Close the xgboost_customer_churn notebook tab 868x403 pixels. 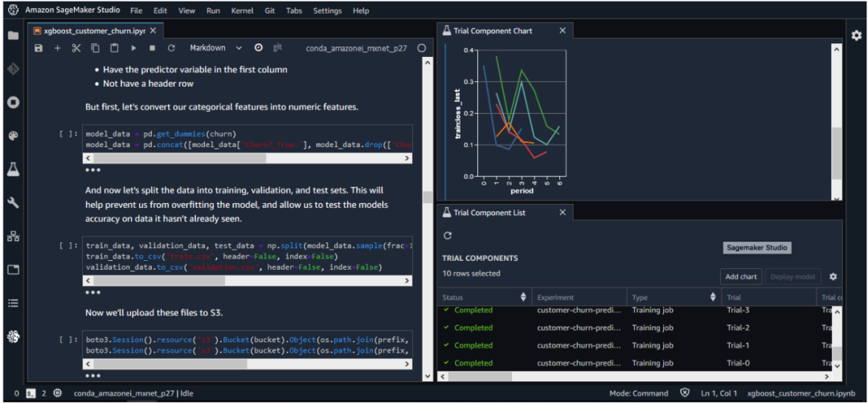(154, 31)
